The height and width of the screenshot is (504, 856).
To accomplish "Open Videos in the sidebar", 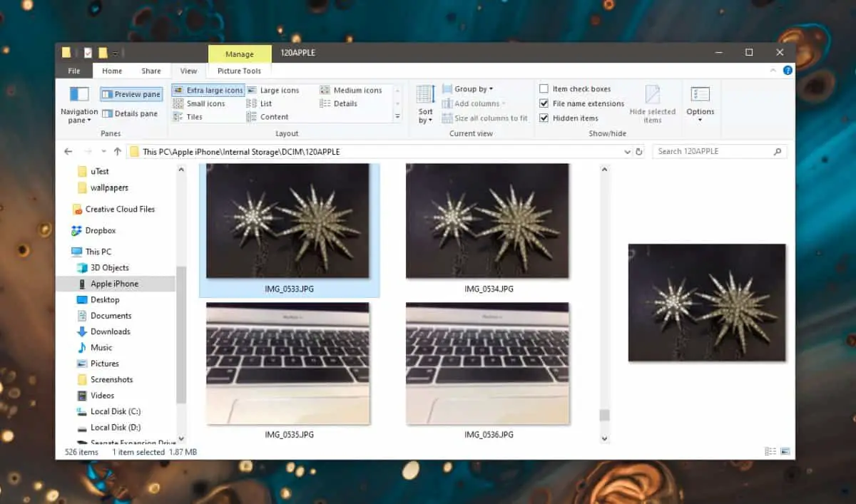I will 96,396.
